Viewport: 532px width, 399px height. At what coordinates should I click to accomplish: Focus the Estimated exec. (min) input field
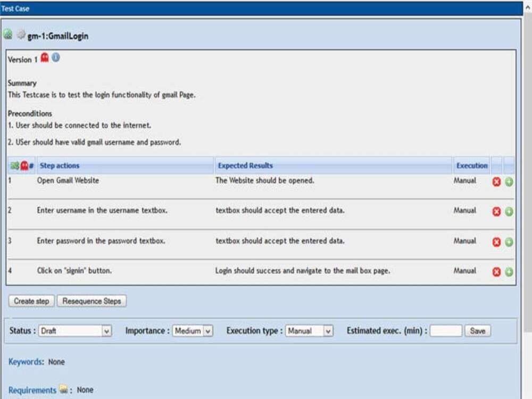tap(446, 331)
